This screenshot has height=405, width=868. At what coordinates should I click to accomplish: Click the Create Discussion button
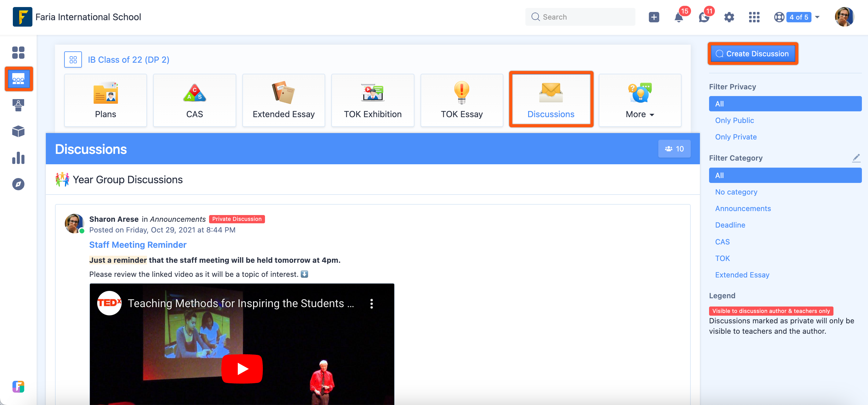(753, 54)
